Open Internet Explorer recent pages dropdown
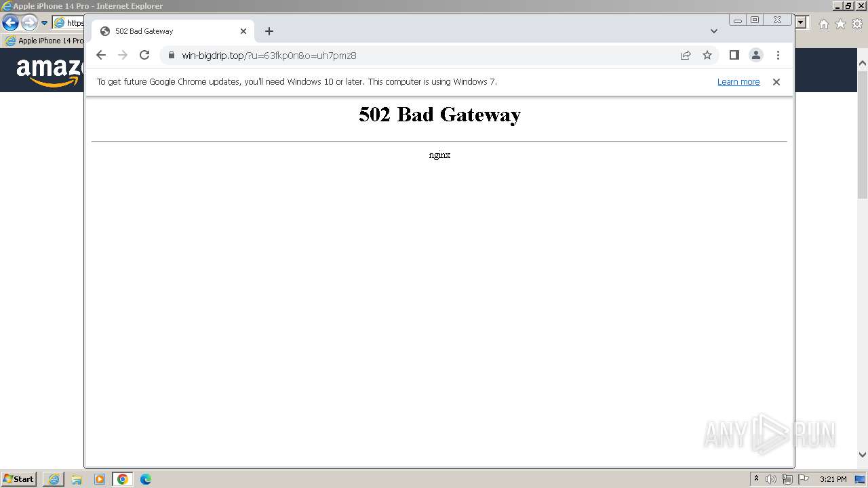The height and width of the screenshot is (488, 868). (x=45, y=23)
